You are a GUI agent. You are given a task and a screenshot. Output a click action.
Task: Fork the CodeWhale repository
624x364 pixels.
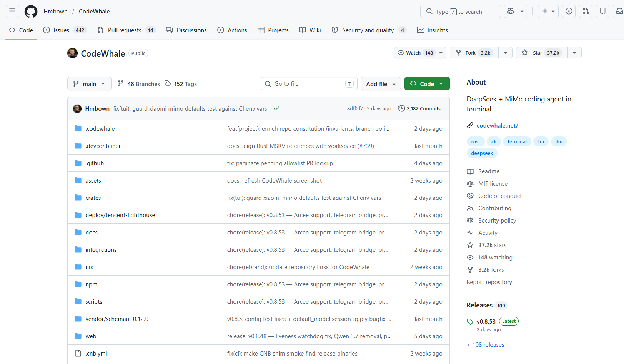click(x=474, y=53)
